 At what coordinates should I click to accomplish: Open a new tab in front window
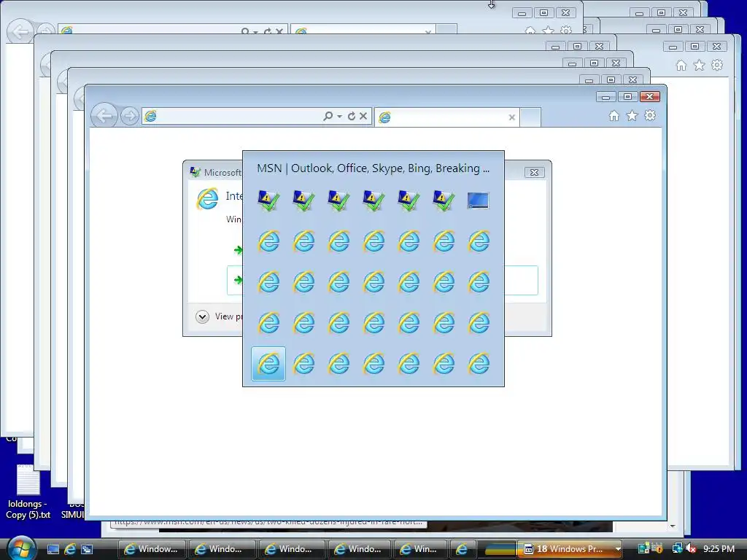[x=530, y=117]
